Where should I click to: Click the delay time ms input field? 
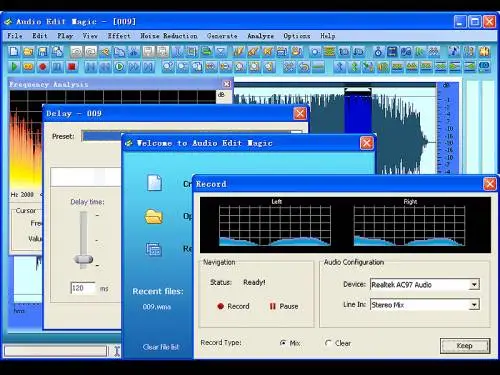pos(83,288)
